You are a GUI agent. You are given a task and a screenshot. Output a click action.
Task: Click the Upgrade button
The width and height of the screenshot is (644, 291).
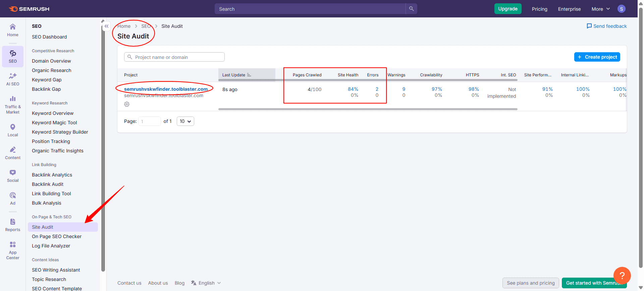(508, 9)
